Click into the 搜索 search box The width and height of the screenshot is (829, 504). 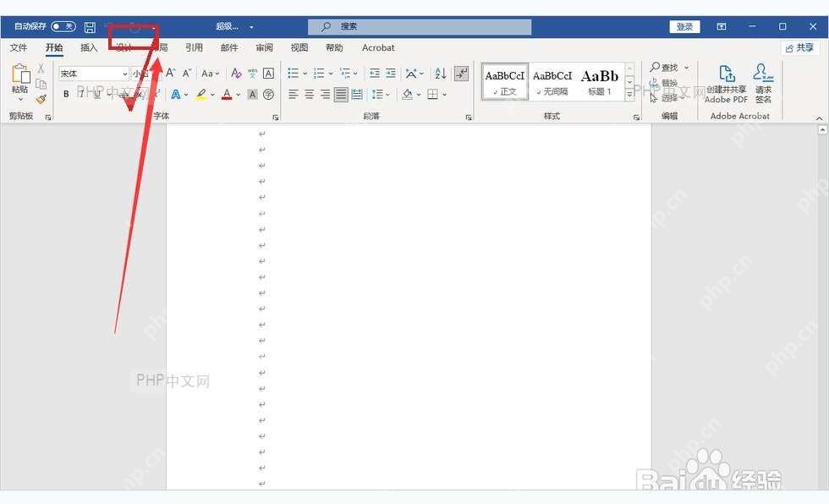(420, 26)
